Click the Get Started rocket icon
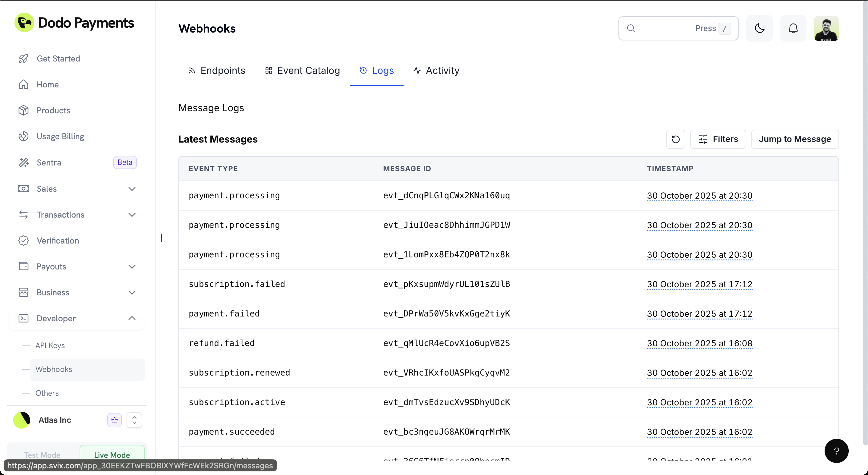Image resolution: width=868 pixels, height=475 pixels. coord(23,58)
